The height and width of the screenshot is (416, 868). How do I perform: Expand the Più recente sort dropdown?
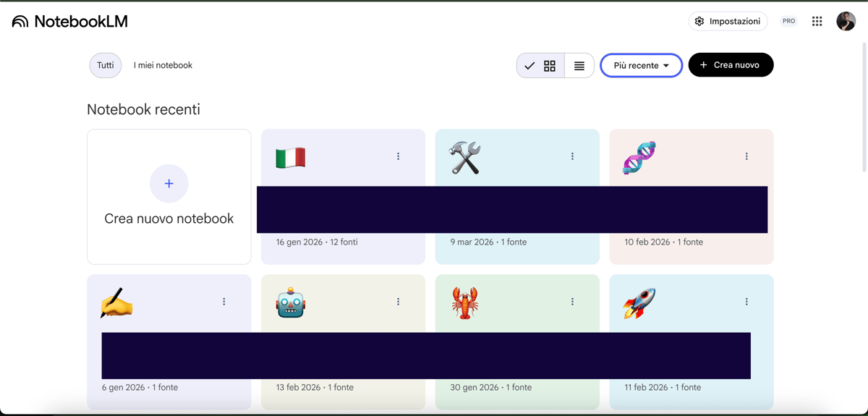tap(641, 66)
